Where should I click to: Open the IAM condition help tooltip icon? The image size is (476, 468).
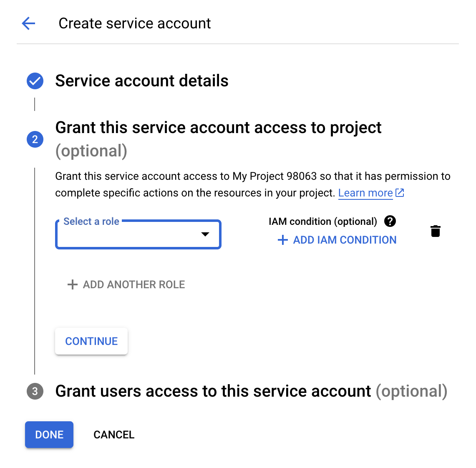coord(390,221)
